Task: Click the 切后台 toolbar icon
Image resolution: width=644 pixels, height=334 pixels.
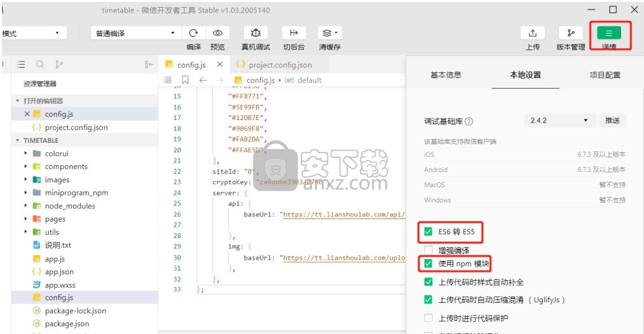Action: pyautogui.click(x=294, y=33)
